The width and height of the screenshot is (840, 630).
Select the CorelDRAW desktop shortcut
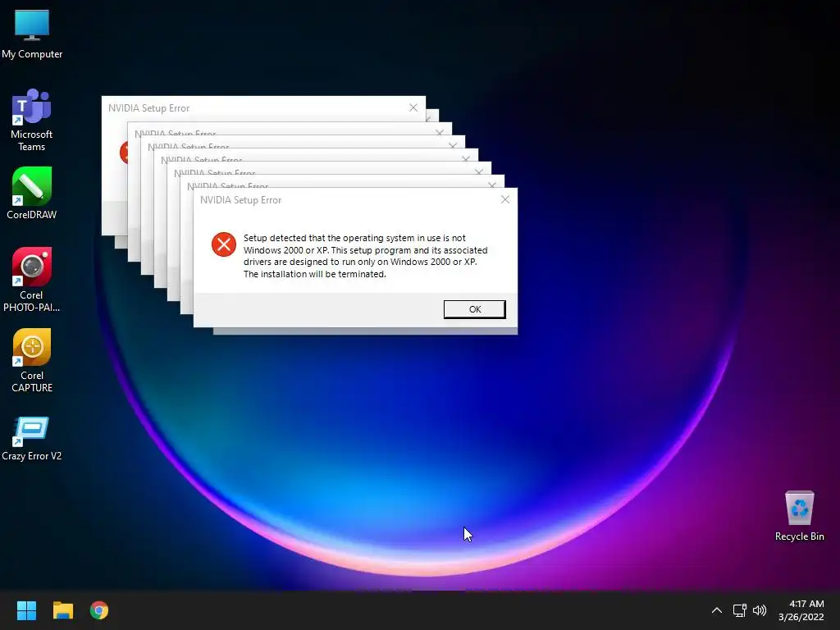point(32,194)
